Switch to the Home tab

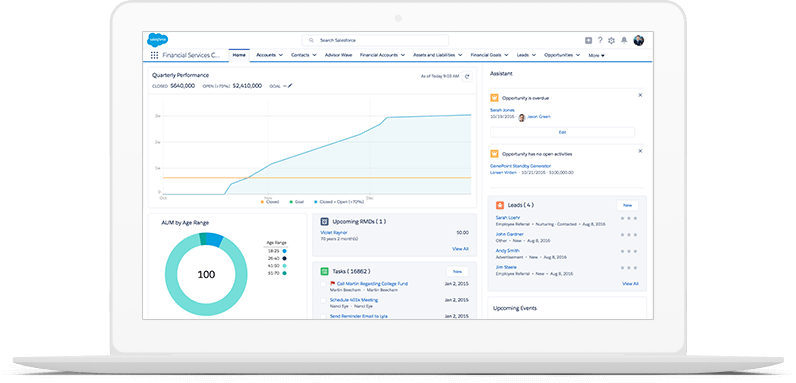[x=239, y=55]
